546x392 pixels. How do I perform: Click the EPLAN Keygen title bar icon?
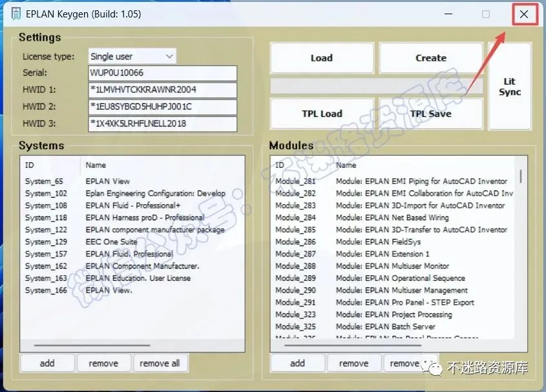[x=16, y=14]
